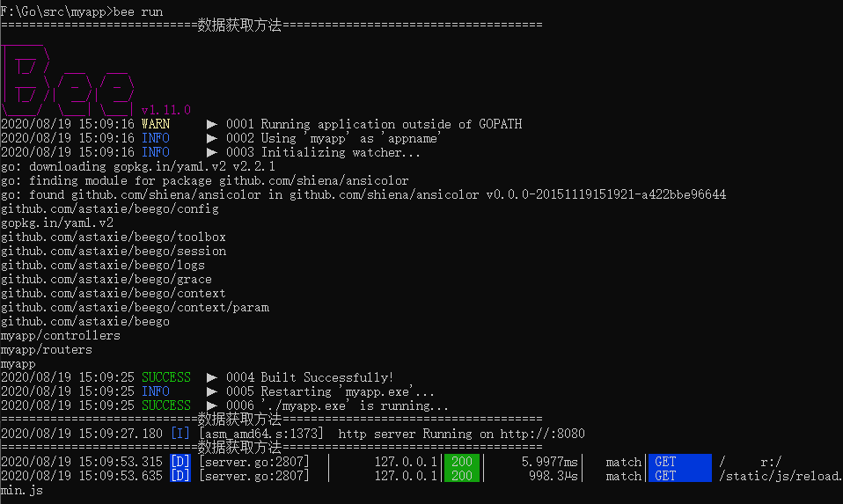
Task: Click the myapp/routers line
Action: (x=47, y=349)
